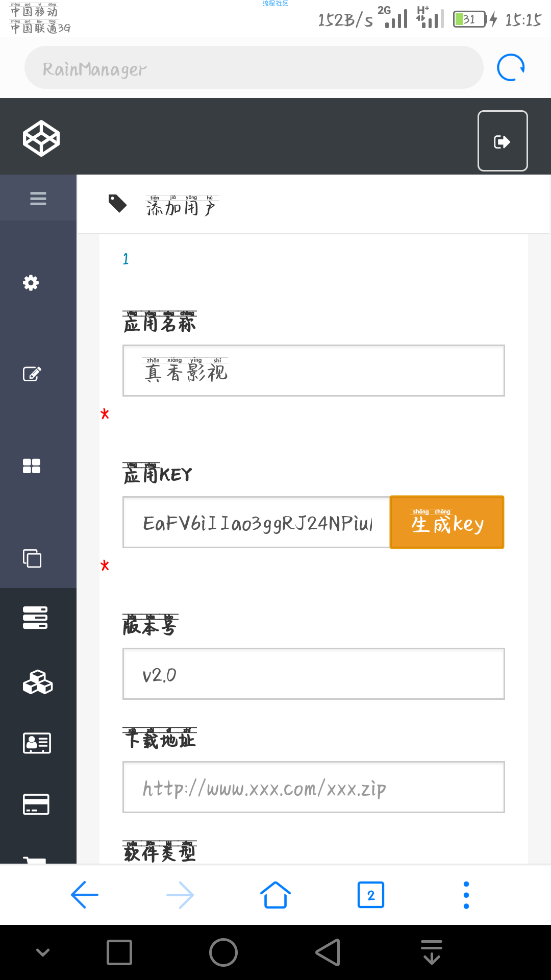Open the browser three-dot menu

466,895
